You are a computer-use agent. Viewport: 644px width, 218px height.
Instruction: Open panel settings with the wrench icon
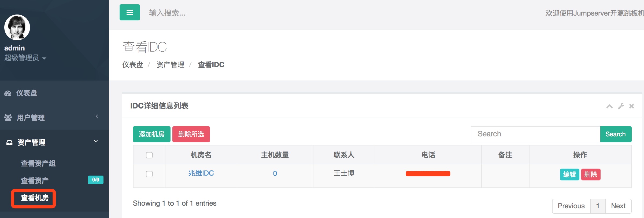pyautogui.click(x=621, y=106)
